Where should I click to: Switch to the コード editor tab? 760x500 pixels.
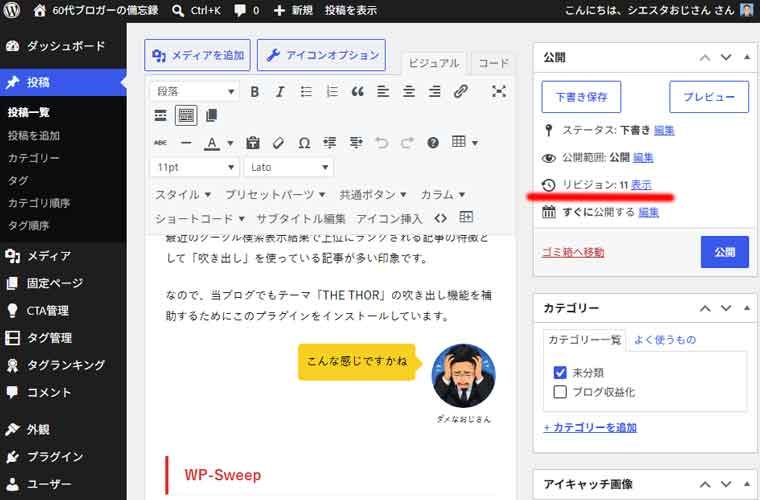coord(493,63)
